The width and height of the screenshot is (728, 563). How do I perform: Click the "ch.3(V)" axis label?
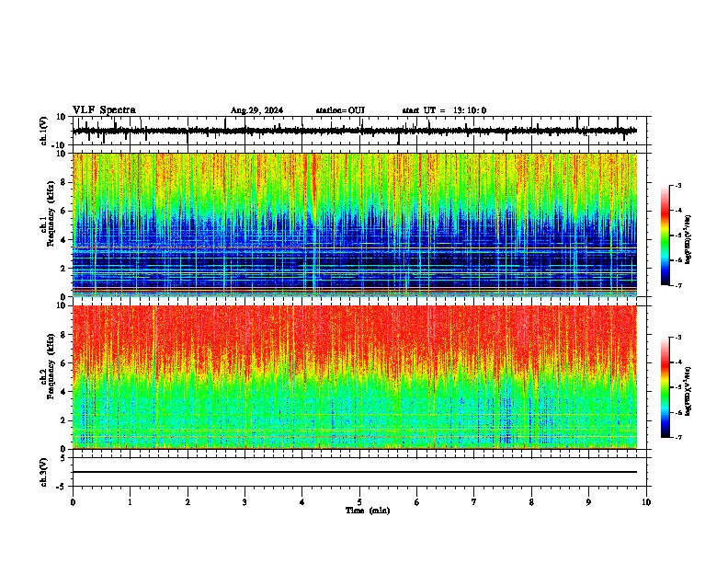[x=44, y=472]
